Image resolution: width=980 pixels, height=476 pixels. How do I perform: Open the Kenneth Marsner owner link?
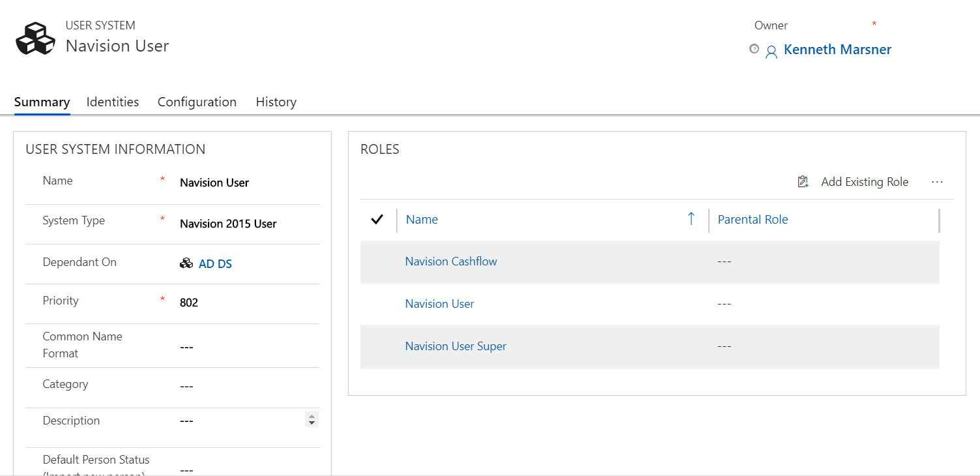click(x=837, y=50)
